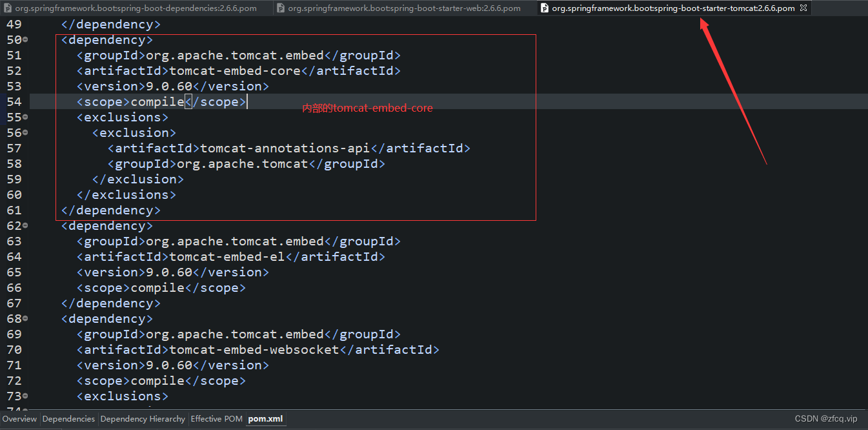Close the spring-boot-starter-tomcat pom tab

[803, 8]
